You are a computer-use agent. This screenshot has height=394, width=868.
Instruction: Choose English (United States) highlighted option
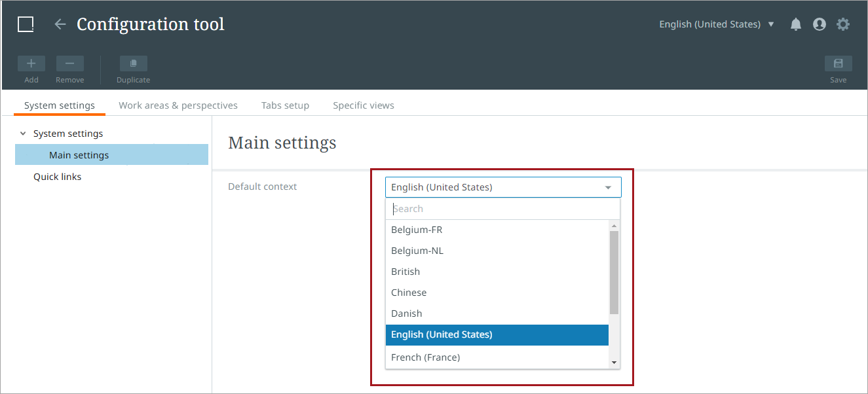497,334
